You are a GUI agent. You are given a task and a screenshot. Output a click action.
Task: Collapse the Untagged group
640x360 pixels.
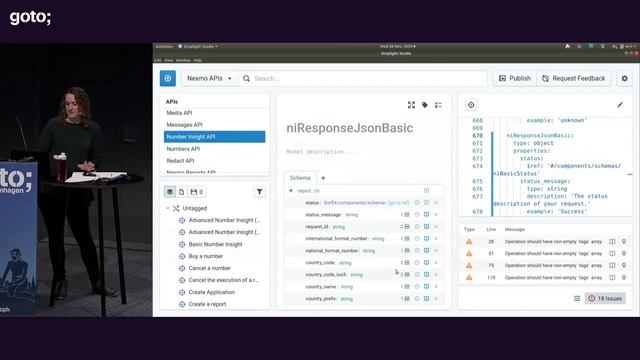tap(167, 208)
